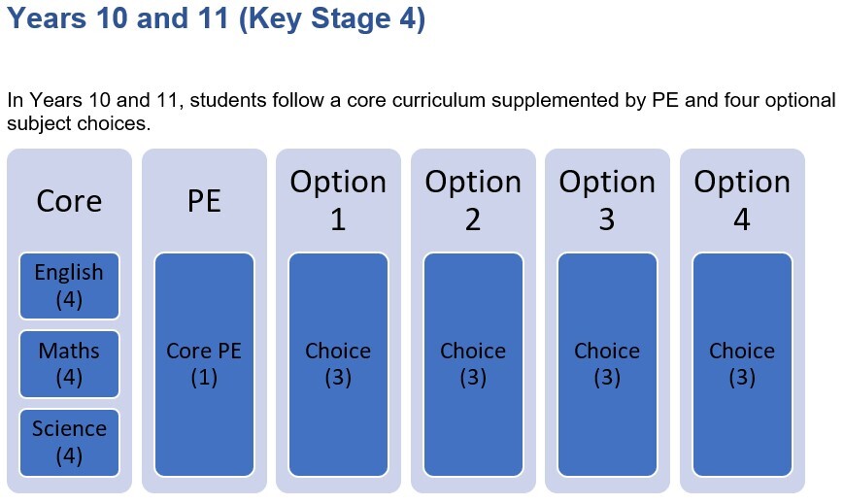Click the 'PE' column title
844x504 pixels.
(x=204, y=201)
